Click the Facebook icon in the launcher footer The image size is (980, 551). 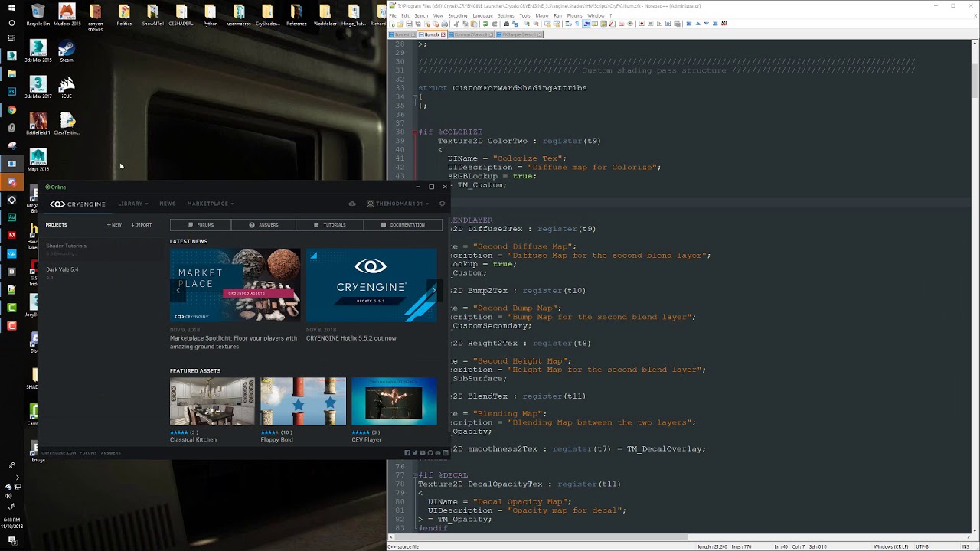click(x=407, y=453)
